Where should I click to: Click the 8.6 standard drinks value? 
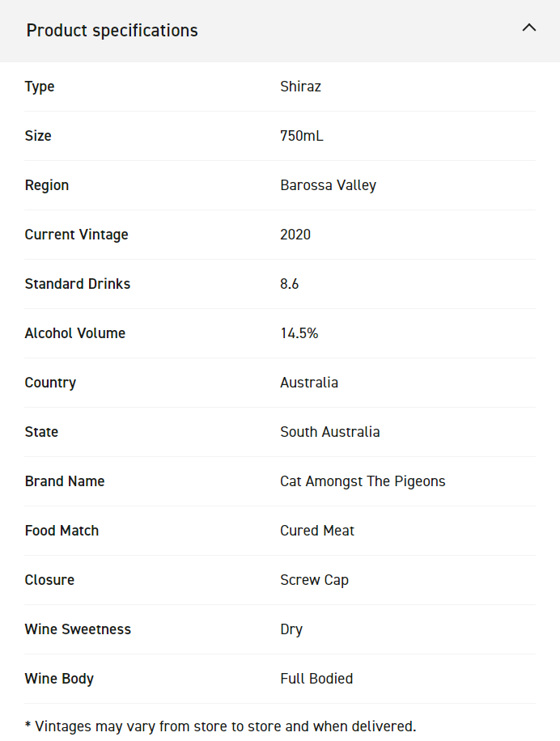click(x=290, y=284)
